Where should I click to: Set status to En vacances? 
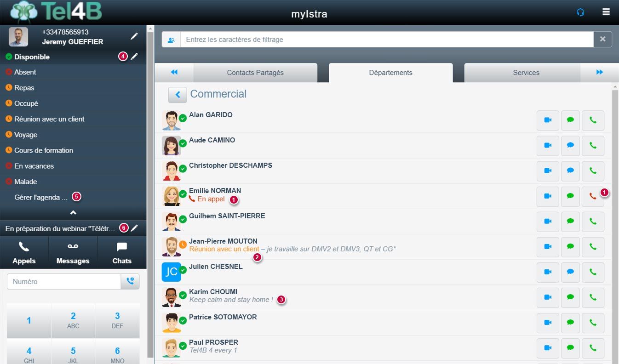click(x=73, y=166)
